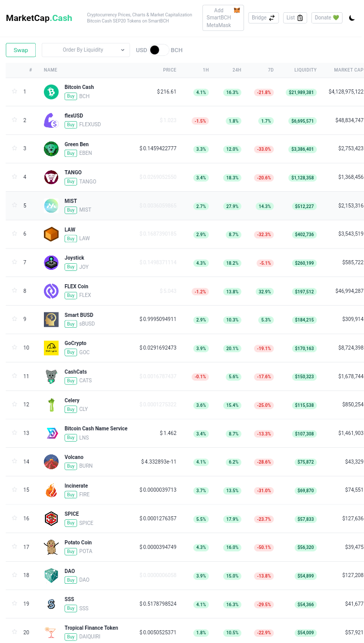Screen dimensions: 364x643
Task: Click the GoCrypto token logo
Action: [x=51, y=348]
